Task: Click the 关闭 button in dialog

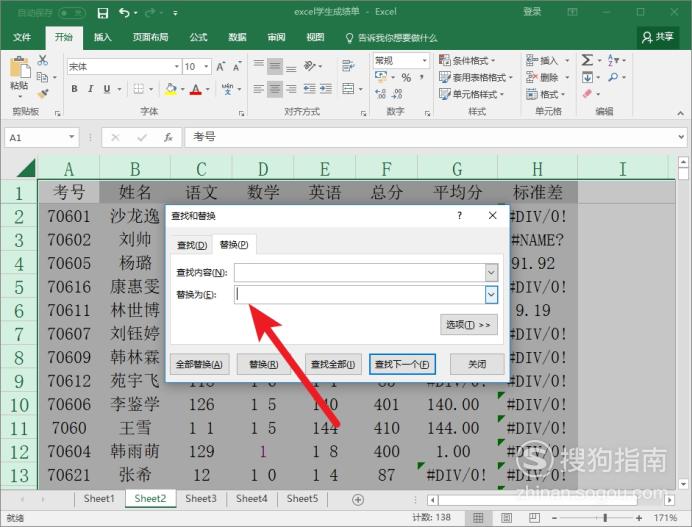Action: tap(477, 365)
